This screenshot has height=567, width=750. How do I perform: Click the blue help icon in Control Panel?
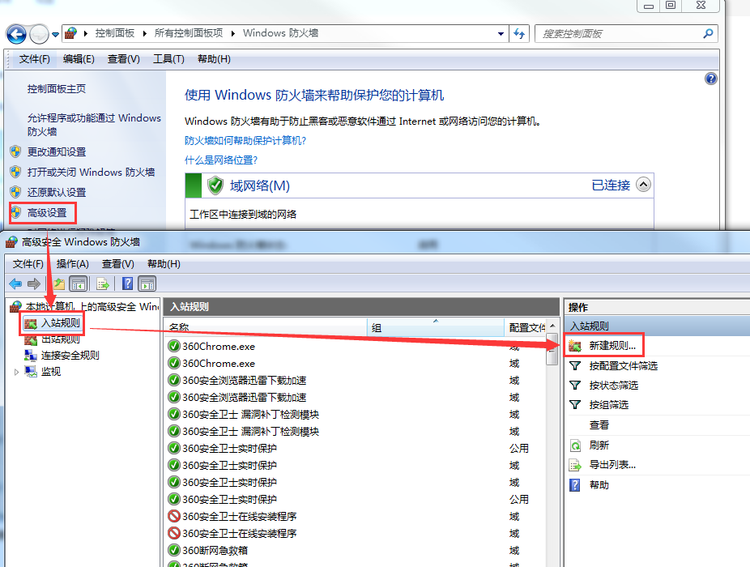(x=711, y=78)
